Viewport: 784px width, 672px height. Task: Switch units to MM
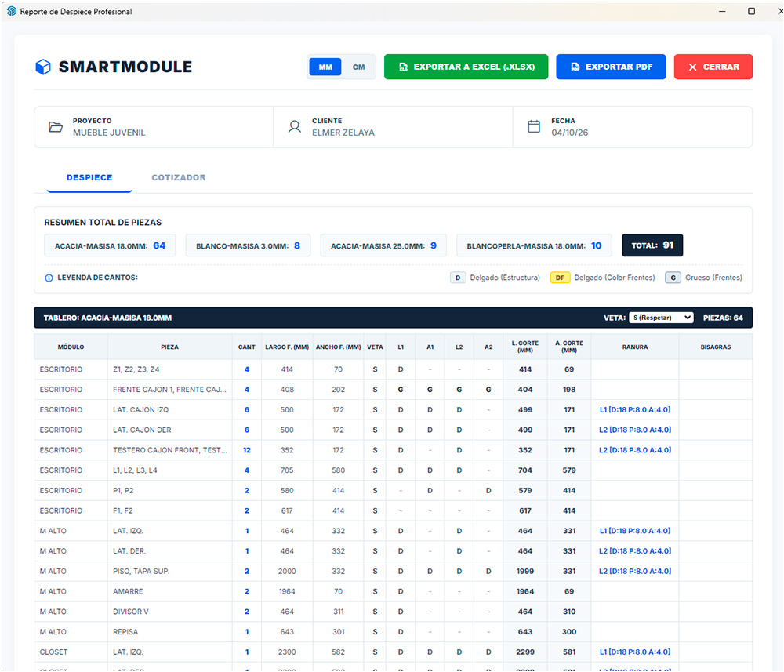pyautogui.click(x=325, y=67)
